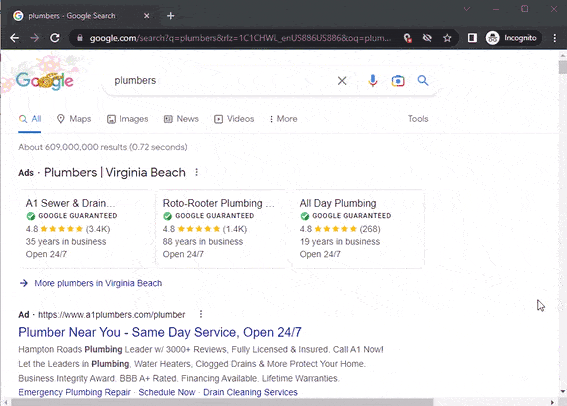Start voice search with the microphone icon
The height and width of the screenshot is (406, 567).
[373, 81]
